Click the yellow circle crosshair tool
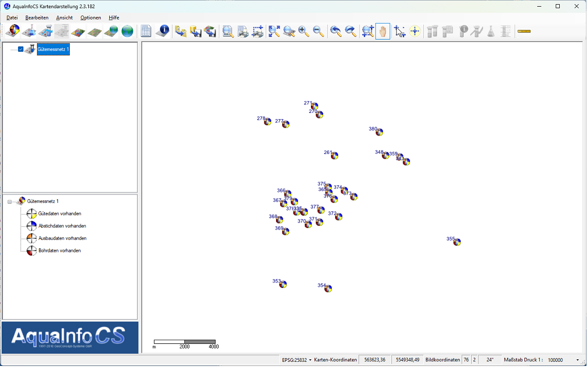The width and height of the screenshot is (588, 367). tap(415, 31)
